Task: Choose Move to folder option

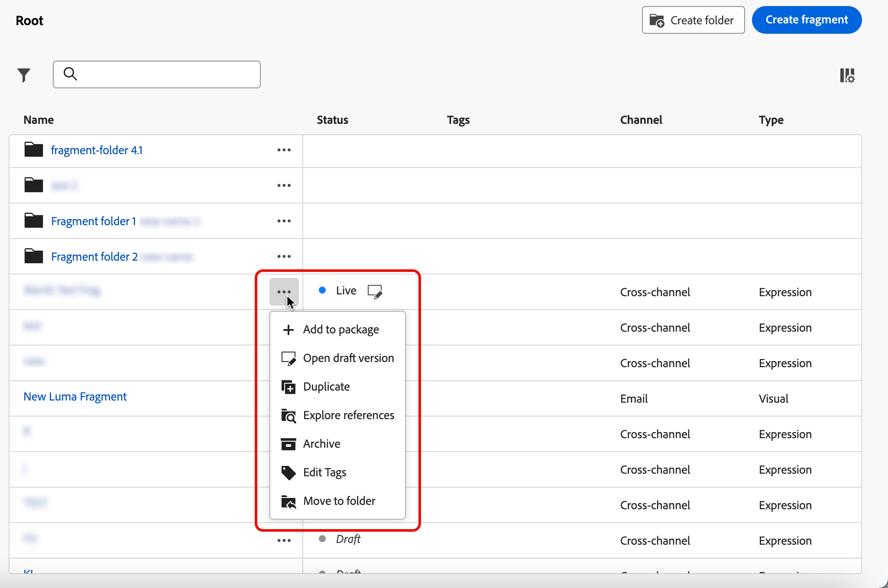Action: (x=339, y=501)
